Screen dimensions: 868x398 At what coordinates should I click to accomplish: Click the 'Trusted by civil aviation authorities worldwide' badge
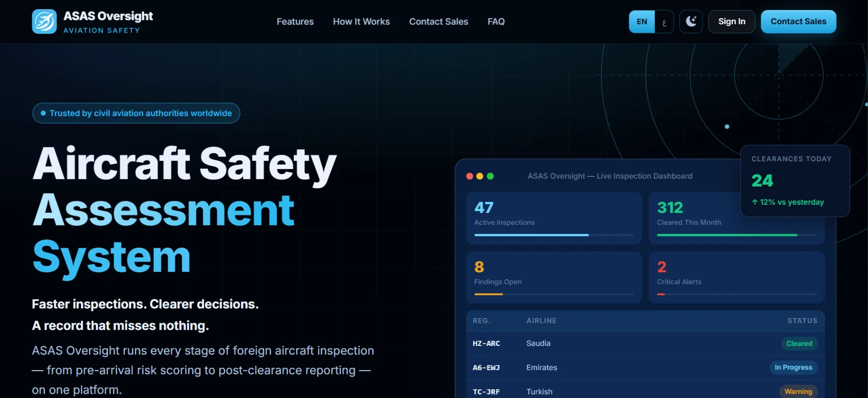click(136, 113)
